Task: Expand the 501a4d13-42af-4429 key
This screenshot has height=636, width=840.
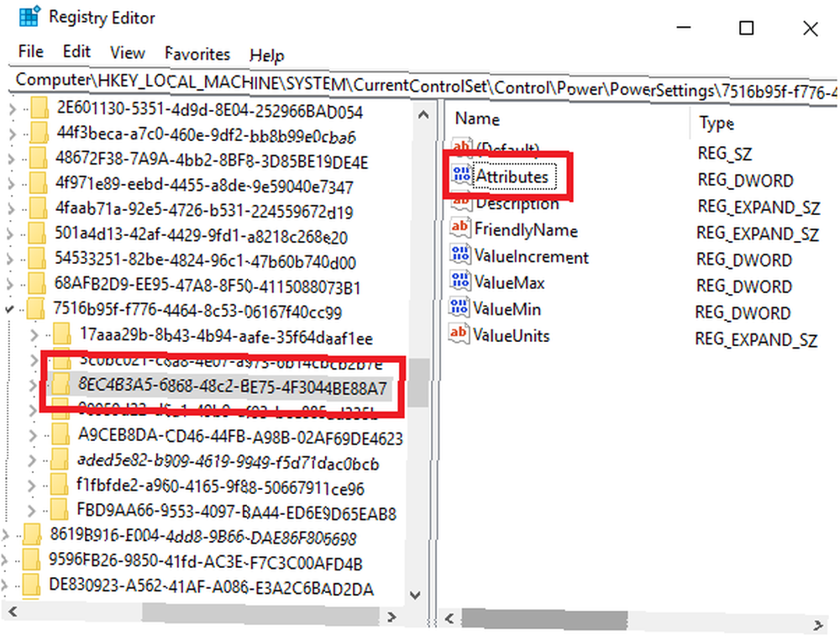Action: pos(11,234)
